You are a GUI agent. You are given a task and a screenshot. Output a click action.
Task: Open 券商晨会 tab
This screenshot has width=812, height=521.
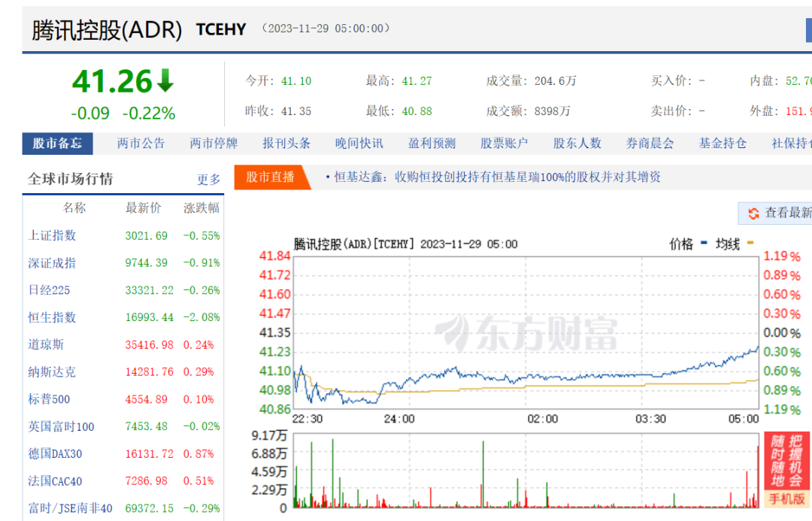coord(650,144)
